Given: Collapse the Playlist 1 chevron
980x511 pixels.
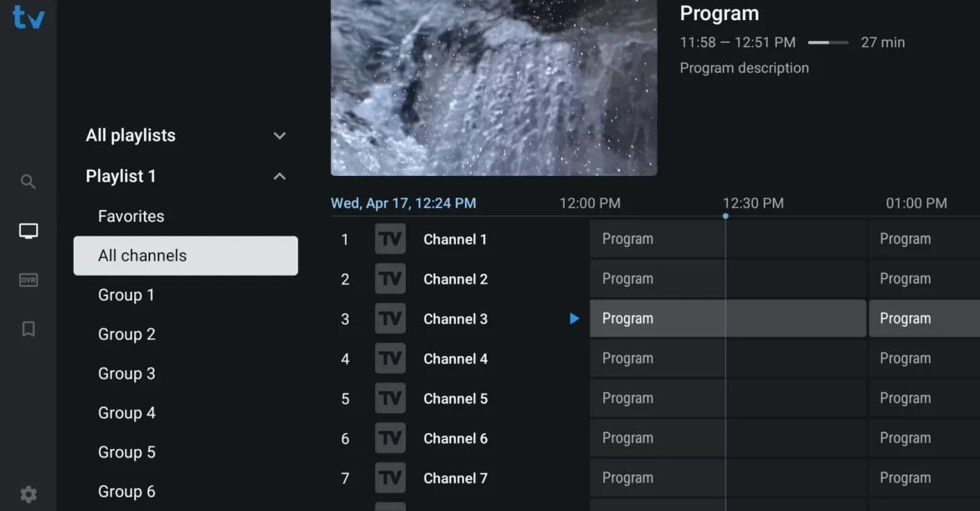Looking at the screenshot, I should (280, 177).
